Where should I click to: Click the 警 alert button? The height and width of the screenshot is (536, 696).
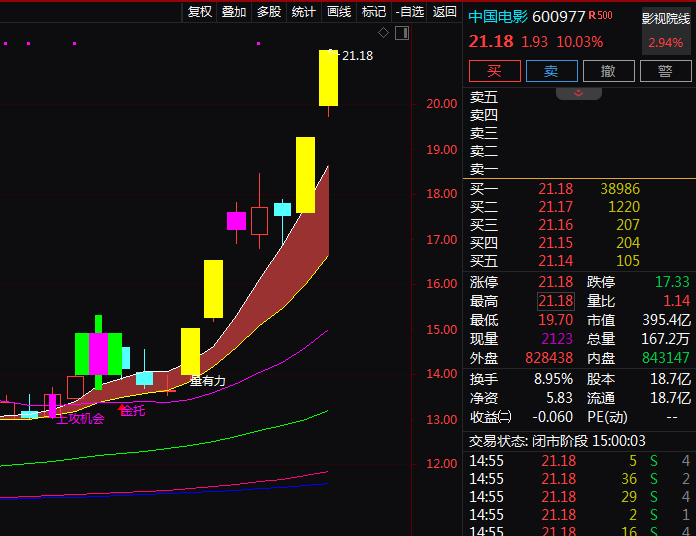pos(665,71)
